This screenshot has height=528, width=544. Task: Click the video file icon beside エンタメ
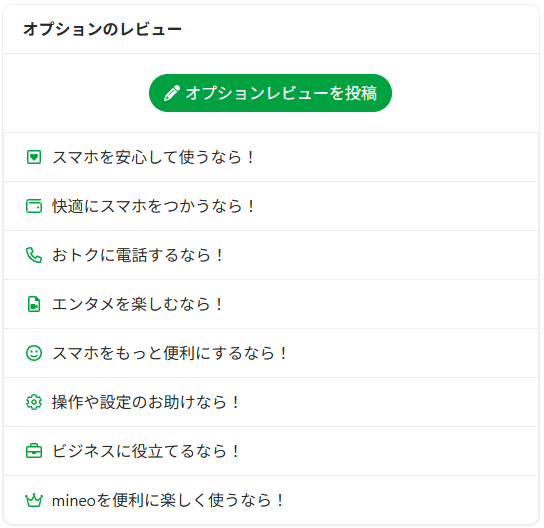tap(34, 304)
